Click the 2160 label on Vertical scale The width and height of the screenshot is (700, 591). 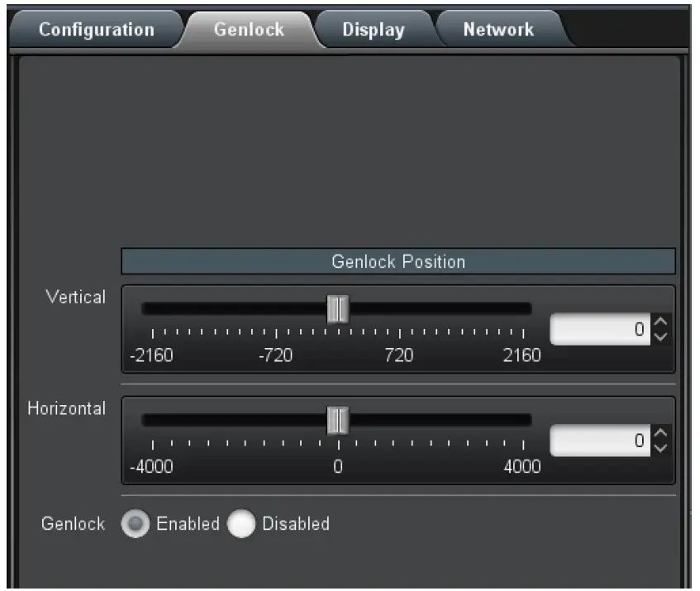(x=521, y=355)
